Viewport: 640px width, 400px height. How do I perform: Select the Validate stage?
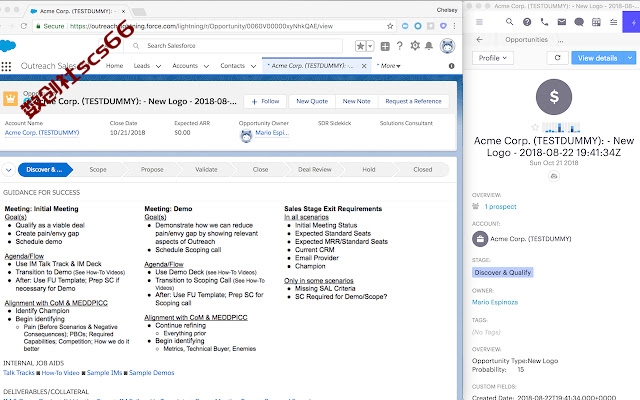click(206, 169)
